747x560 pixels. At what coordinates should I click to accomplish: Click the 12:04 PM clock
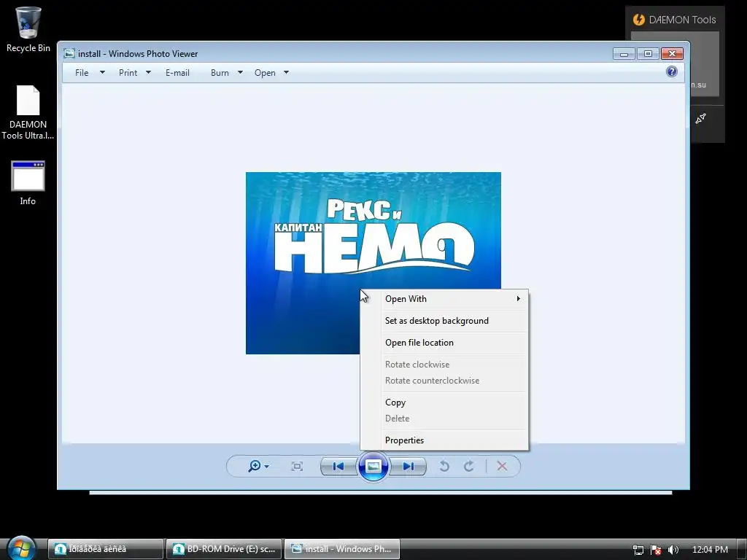click(x=710, y=550)
